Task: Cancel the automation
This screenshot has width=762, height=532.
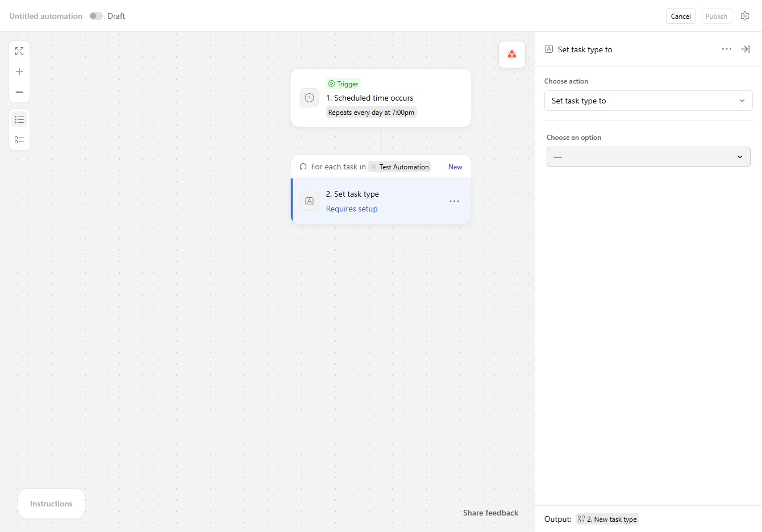Action: (x=681, y=16)
